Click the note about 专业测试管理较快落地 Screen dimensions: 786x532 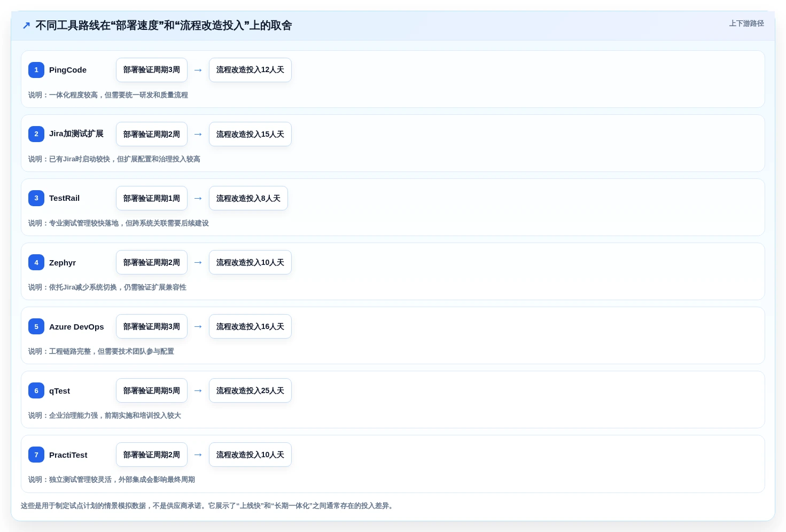tap(119, 223)
